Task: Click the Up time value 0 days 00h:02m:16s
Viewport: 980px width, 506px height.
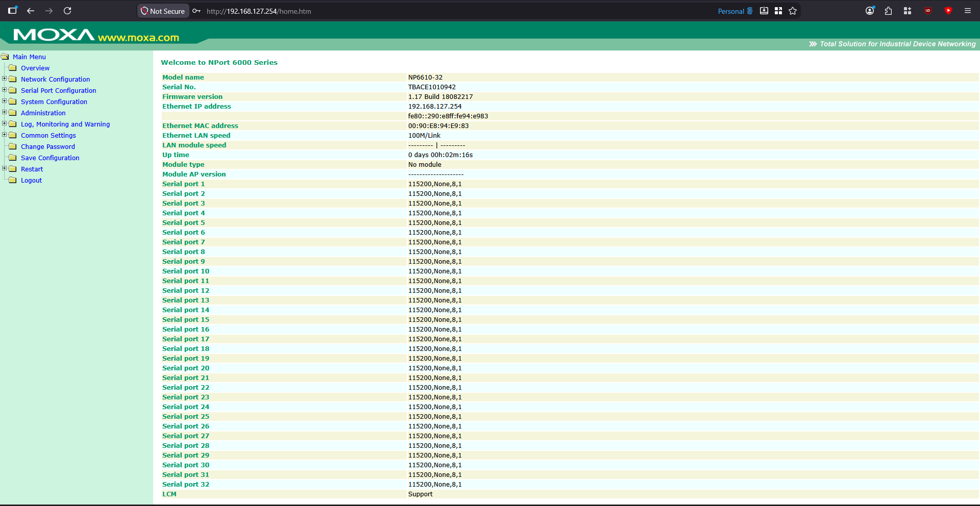Action: (x=440, y=155)
